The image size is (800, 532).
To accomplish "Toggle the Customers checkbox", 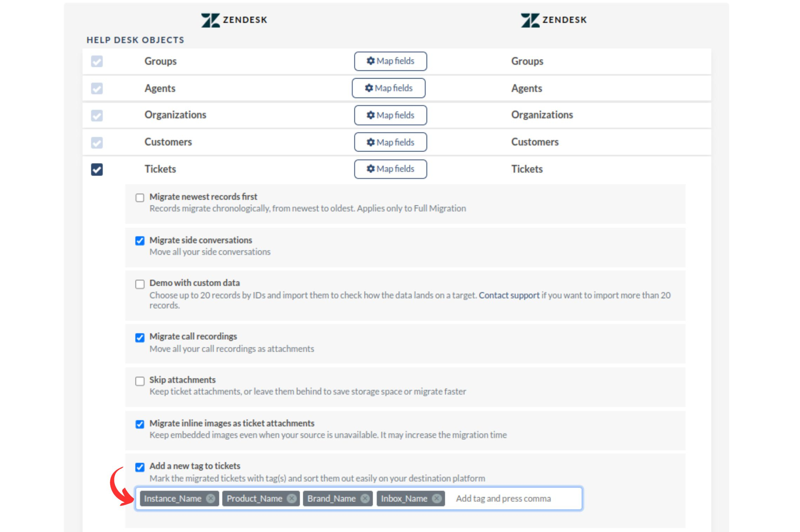I will (x=97, y=142).
